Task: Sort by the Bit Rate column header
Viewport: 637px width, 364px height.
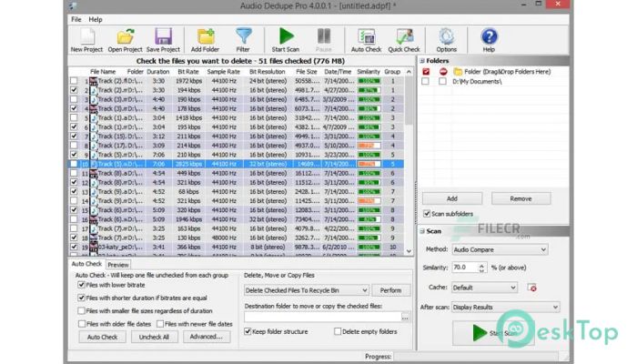Action: pos(188,72)
